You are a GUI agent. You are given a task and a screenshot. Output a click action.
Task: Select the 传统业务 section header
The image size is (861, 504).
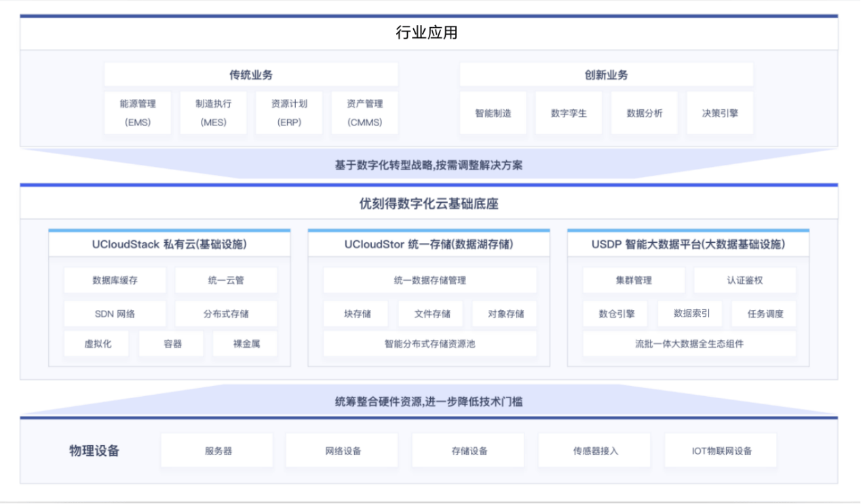tap(251, 75)
